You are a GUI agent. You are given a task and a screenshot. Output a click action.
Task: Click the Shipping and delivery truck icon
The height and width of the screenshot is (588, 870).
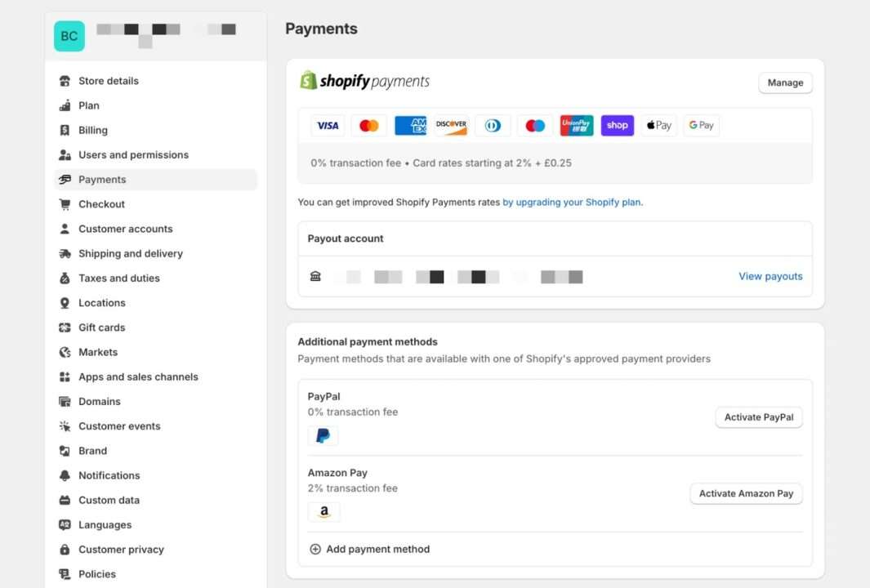65,253
